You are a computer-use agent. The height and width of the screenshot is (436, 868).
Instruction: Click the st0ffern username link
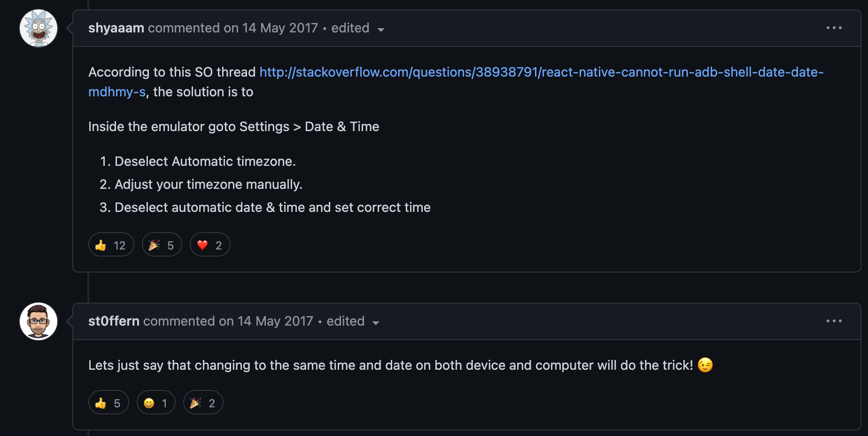click(114, 321)
